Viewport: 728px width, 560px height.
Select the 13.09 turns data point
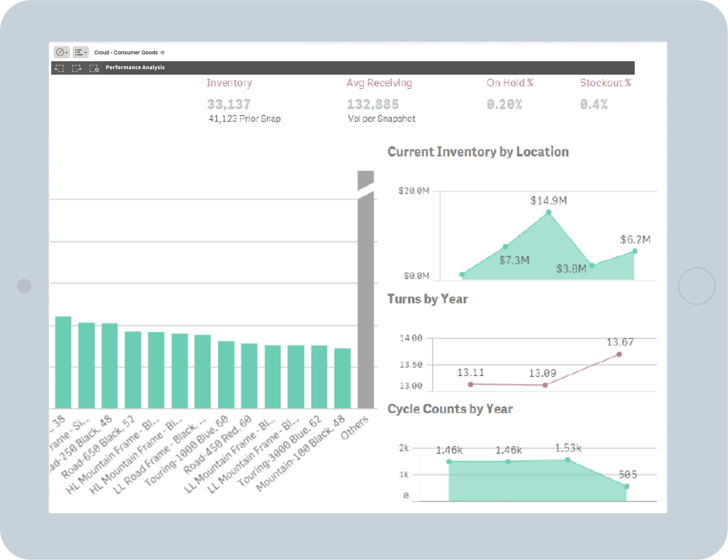click(x=545, y=385)
